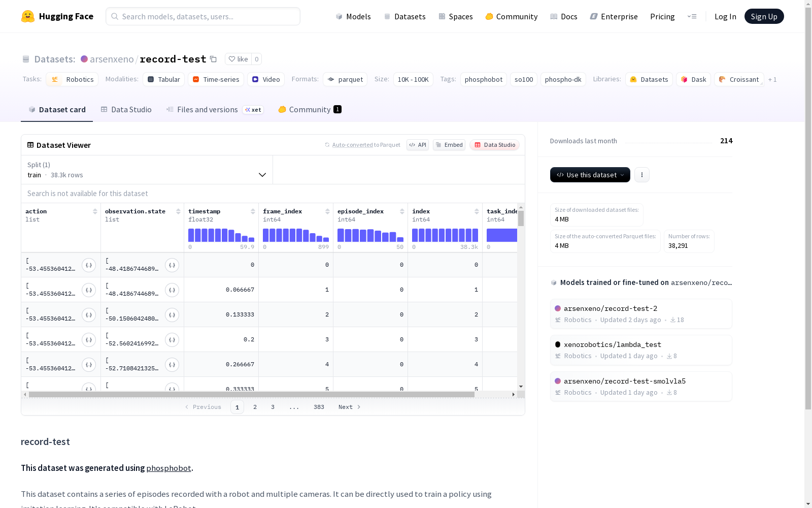The height and width of the screenshot is (508, 812).
Task: Click the frame_index histogram range bar
Action: tap(296, 235)
